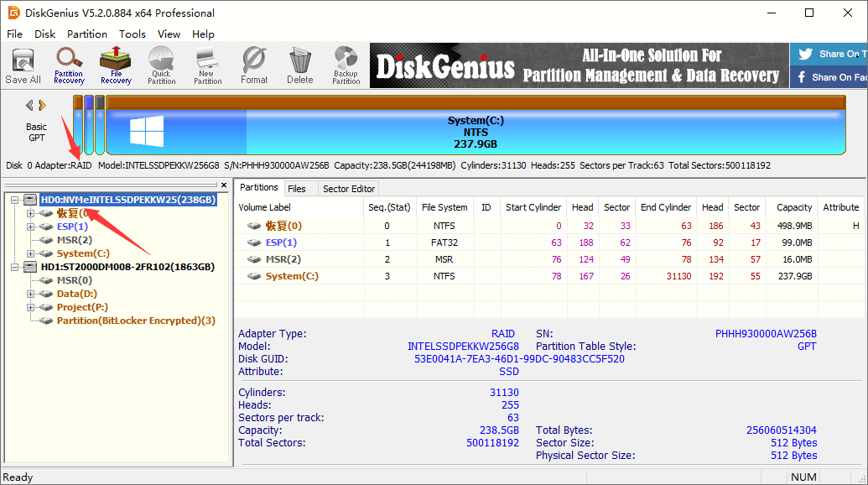Expand the System(C:) node in the tree

(x=30, y=253)
